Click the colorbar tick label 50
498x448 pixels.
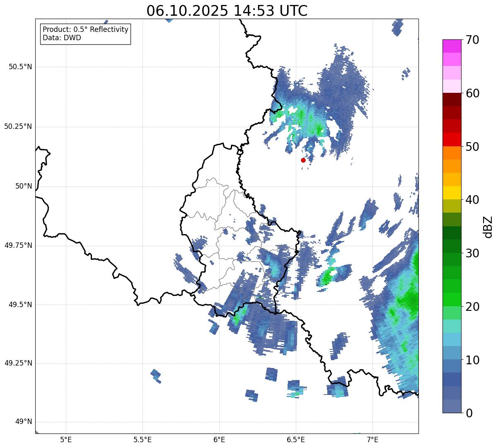point(472,147)
